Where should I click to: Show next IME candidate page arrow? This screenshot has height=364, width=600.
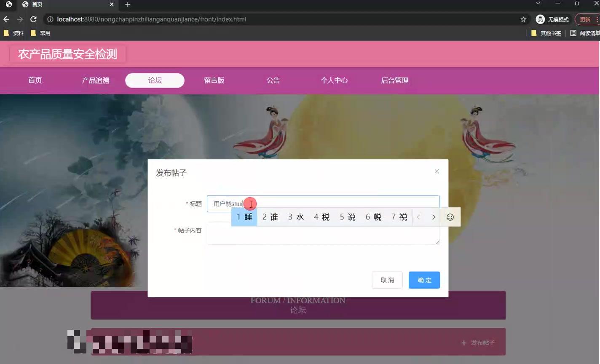(x=434, y=217)
